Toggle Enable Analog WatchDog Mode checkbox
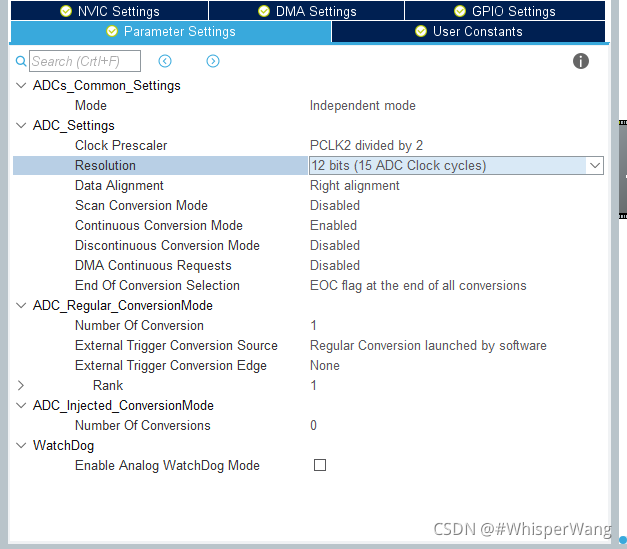The image size is (627, 549). pyautogui.click(x=320, y=465)
